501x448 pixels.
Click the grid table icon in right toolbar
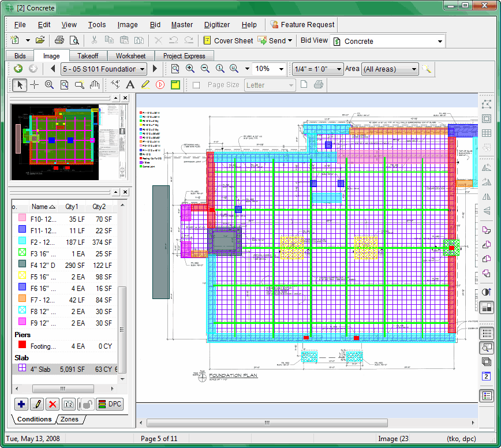click(487, 133)
